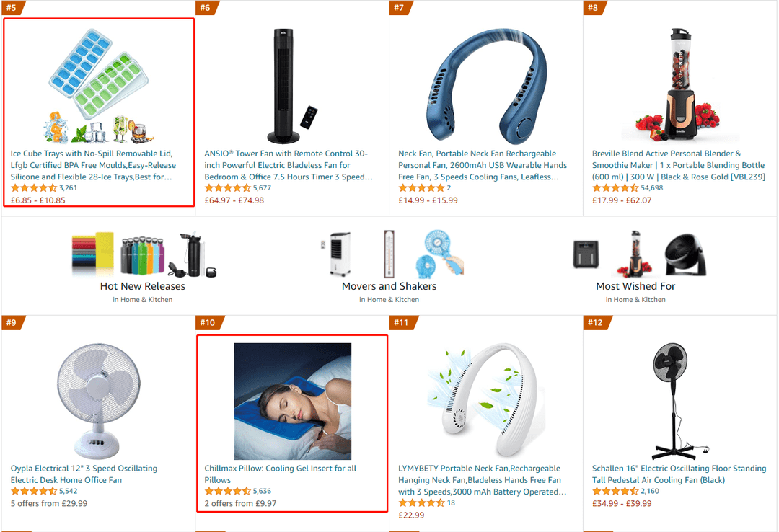View the Breville Blend Active blender image
Image resolution: width=779 pixels, height=532 pixels.
(x=679, y=86)
